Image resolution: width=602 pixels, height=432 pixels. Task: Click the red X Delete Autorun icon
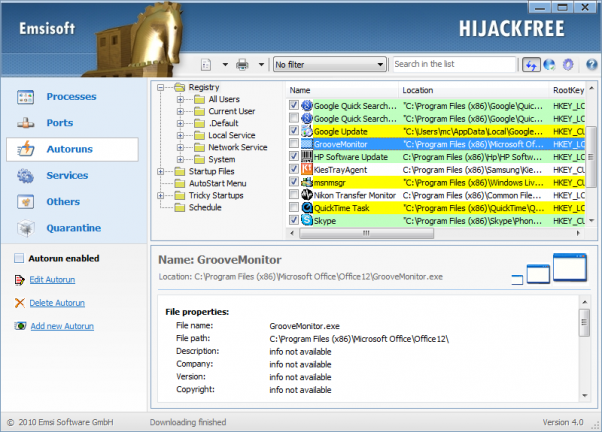pos(20,303)
